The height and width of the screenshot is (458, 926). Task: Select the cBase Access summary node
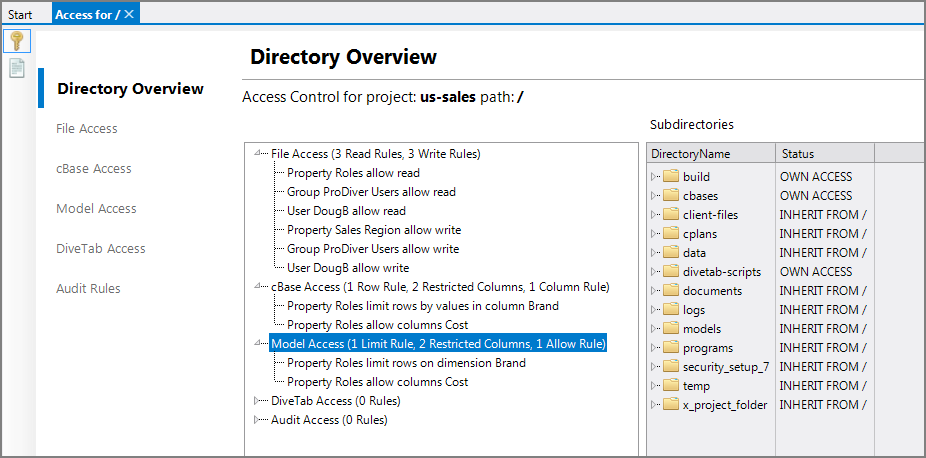coord(440,287)
